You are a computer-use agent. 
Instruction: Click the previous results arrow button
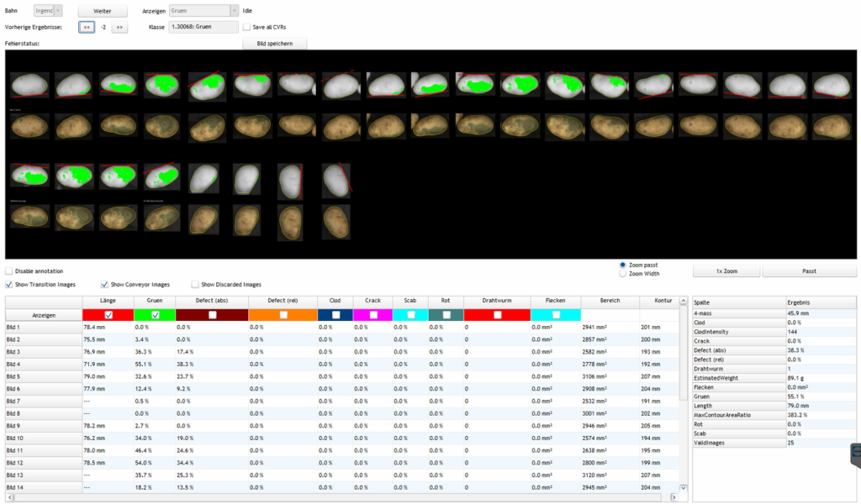pyautogui.click(x=86, y=27)
